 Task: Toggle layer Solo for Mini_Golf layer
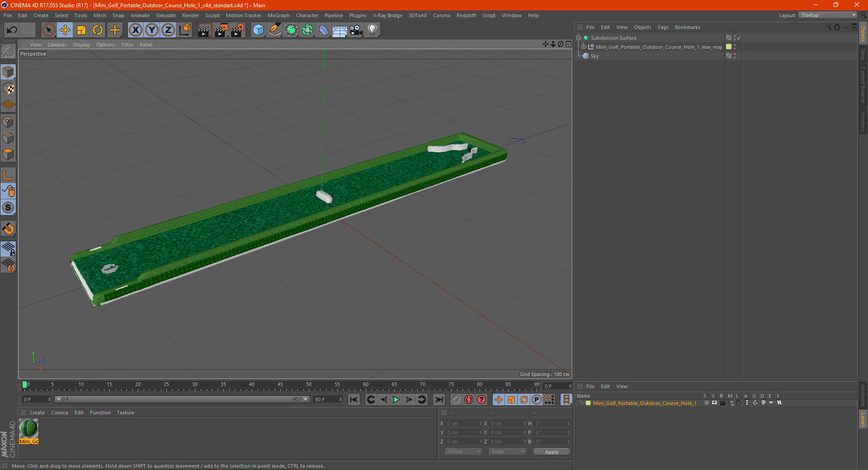pyautogui.click(x=706, y=403)
